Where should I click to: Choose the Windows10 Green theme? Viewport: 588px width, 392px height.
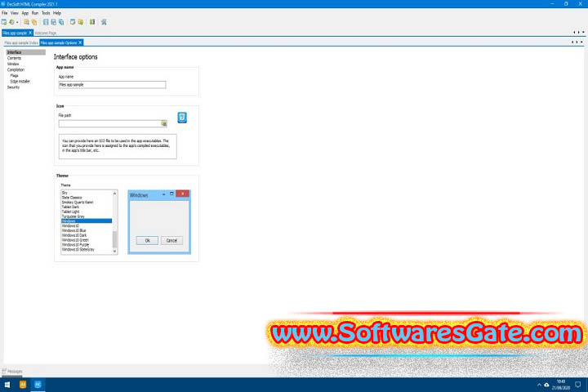coord(87,240)
